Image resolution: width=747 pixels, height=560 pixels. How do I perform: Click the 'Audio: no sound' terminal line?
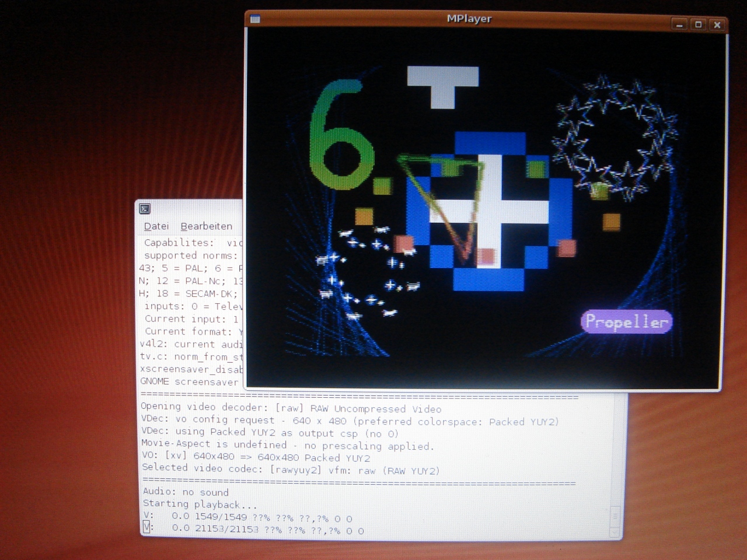[186, 492]
